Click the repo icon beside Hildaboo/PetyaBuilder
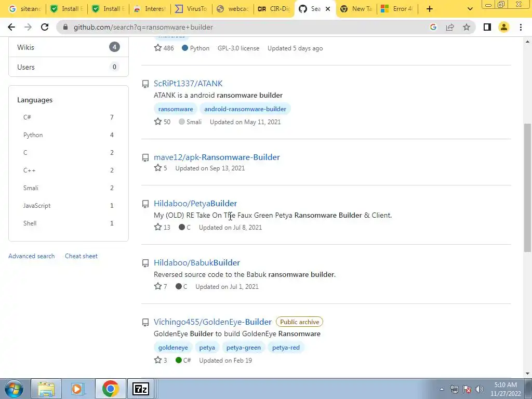 click(145, 204)
